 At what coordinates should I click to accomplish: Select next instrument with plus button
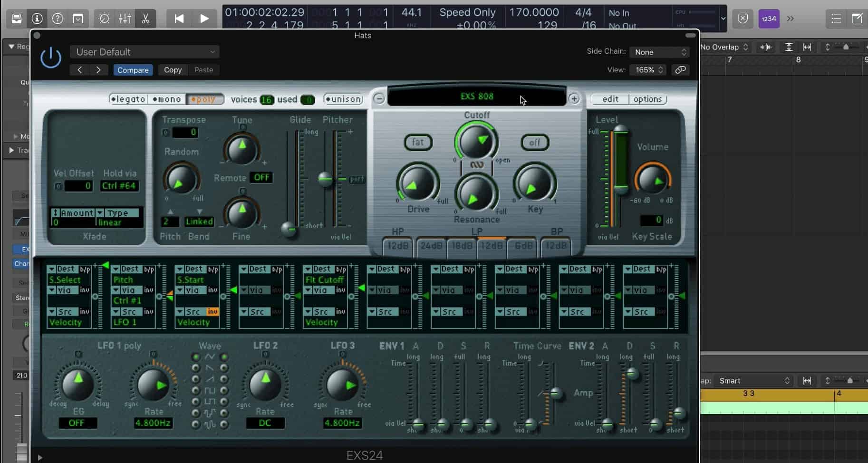pyautogui.click(x=574, y=99)
